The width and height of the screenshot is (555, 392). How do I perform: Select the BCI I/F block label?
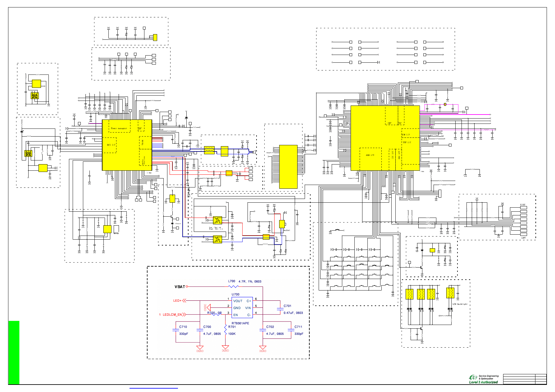111,145
